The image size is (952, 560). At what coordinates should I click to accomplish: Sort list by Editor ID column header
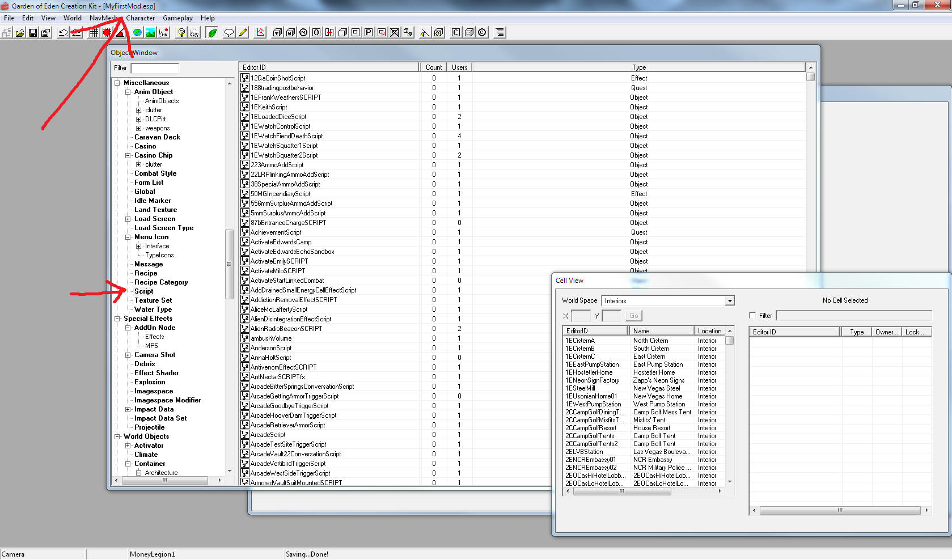click(329, 67)
